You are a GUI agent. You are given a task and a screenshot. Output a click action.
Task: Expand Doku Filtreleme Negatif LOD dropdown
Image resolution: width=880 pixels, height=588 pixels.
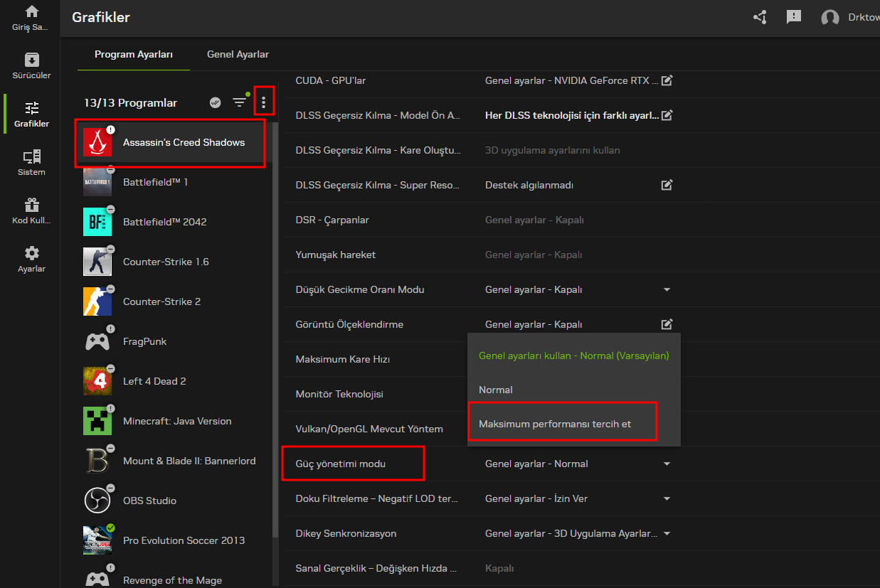click(x=667, y=498)
